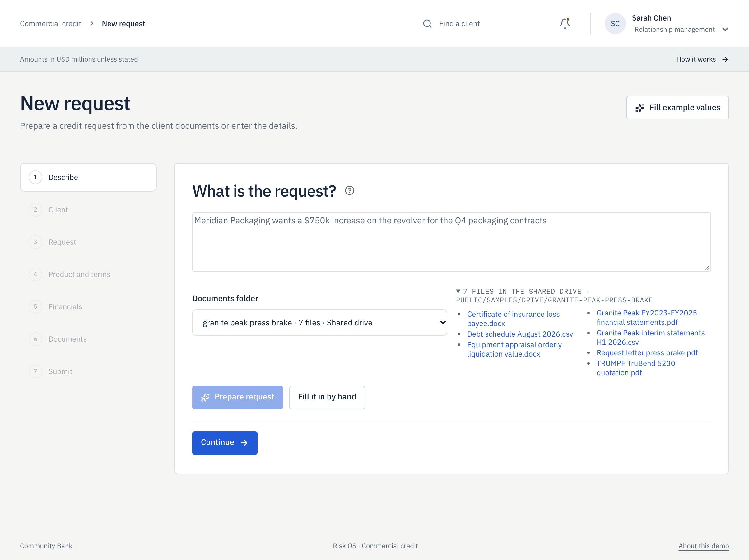
Task: Go to the Documents step
Action: (x=88, y=339)
